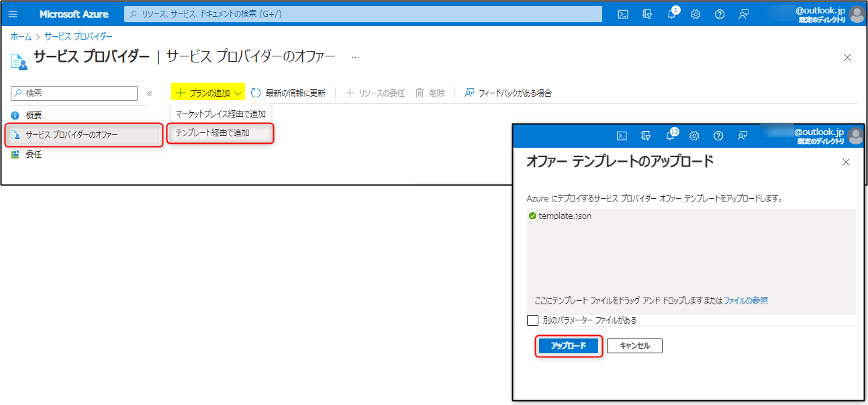The height and width of the screenshot is (405, 868).
Task: Open the Azure portal hamburger menu
Action: pos(13,14)
